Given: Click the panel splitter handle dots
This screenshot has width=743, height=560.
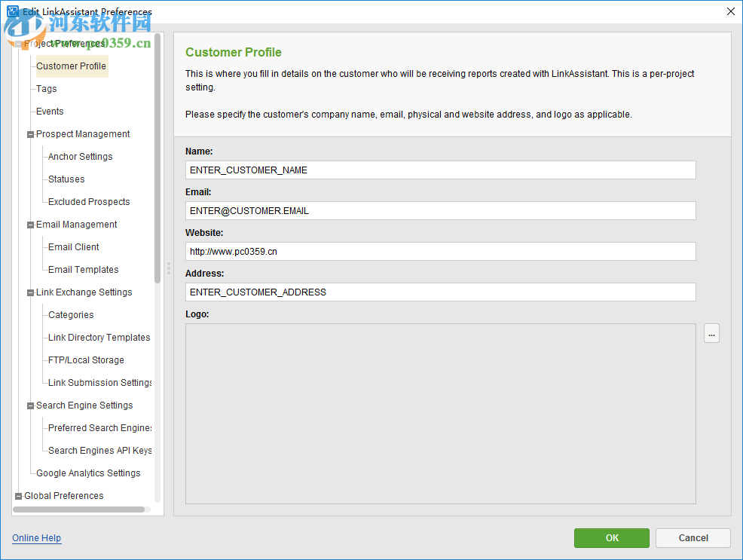Looking at the screenshot, I should coord(168,268).
